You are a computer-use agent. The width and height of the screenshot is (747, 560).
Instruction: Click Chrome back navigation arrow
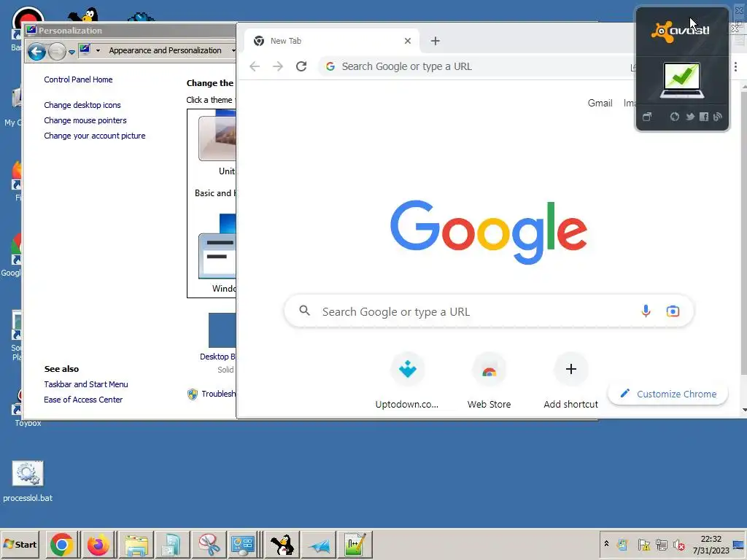tap(255, 66)
